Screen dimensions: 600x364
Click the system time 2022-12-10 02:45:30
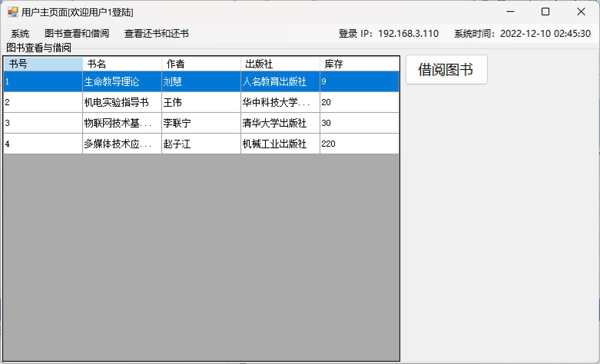coord(545,34)
